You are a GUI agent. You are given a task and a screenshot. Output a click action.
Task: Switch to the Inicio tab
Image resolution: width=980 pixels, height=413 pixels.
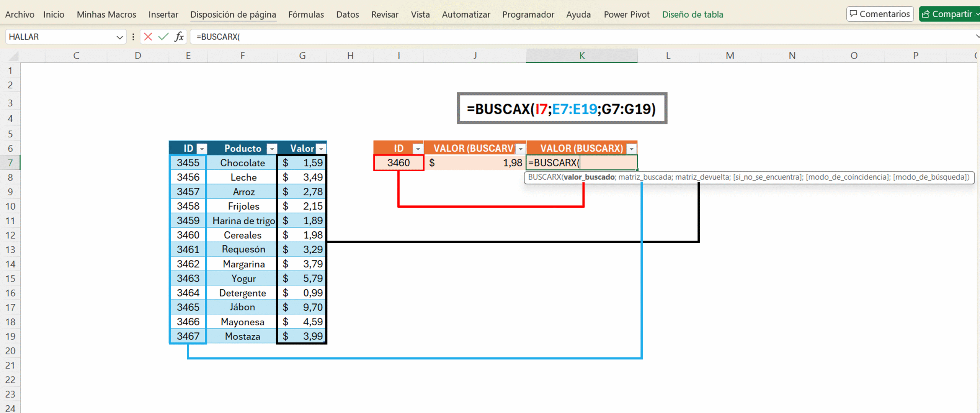(54, 15)
